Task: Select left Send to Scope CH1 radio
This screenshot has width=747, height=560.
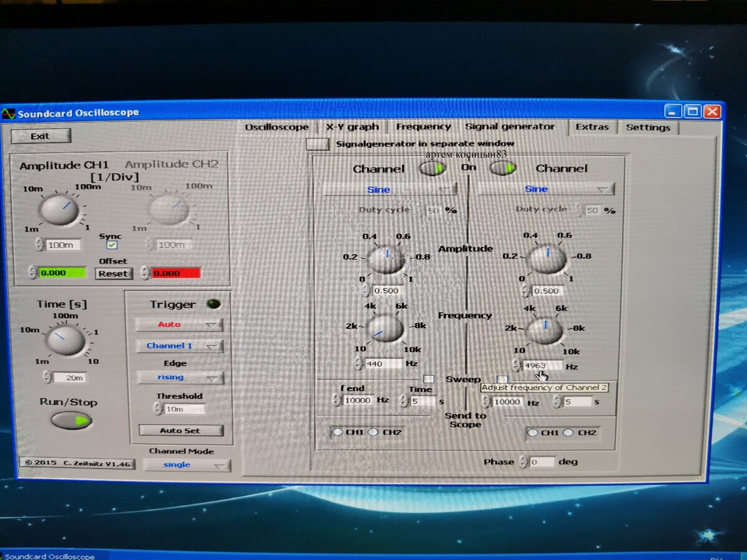Action: [338, 432]
